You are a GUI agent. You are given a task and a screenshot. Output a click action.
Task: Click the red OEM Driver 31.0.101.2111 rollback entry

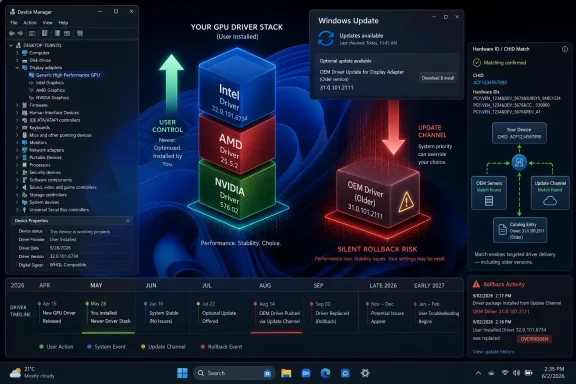(x=501, y=312)
